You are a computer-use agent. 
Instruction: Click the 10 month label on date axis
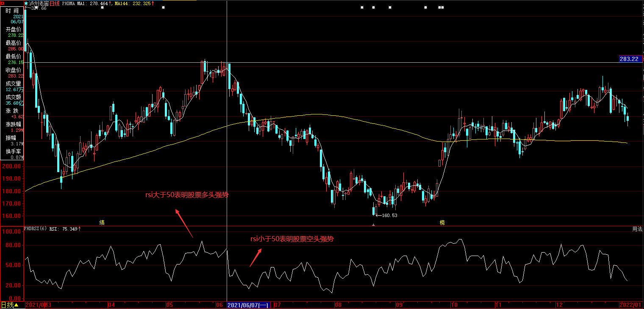tap(454, 305)
